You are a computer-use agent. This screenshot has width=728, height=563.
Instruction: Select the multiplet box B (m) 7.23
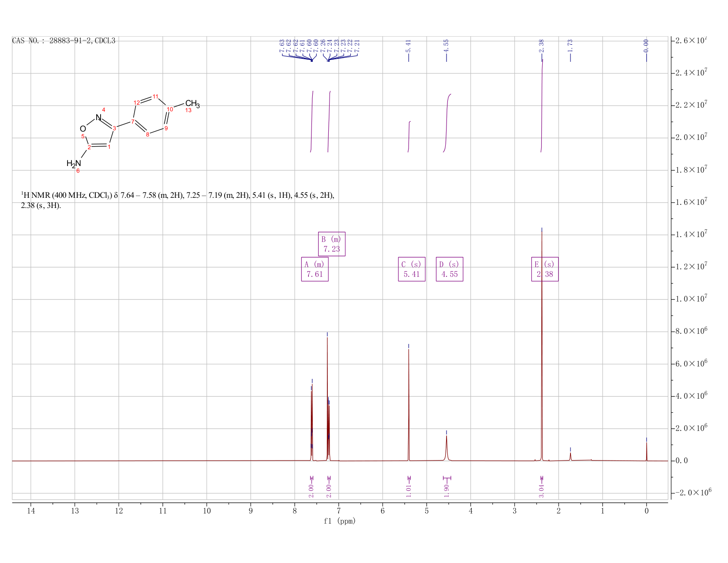[332, 244]
